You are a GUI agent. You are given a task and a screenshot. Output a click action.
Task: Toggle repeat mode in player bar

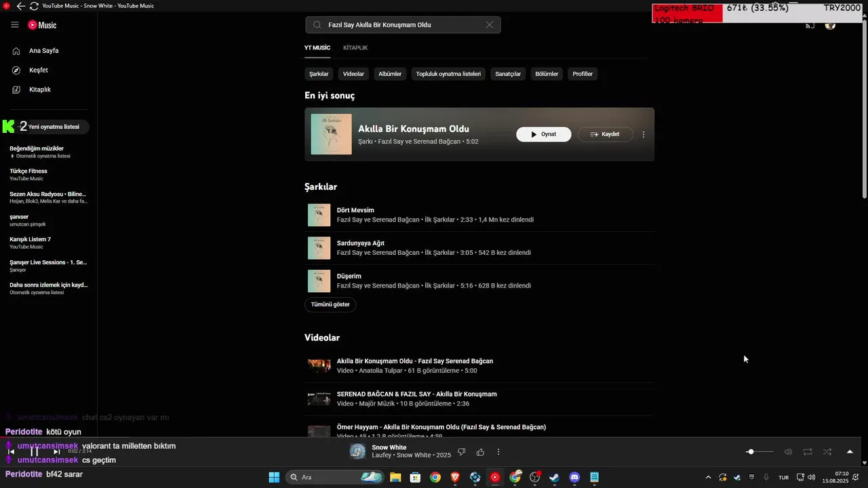[x=808, y=451]
